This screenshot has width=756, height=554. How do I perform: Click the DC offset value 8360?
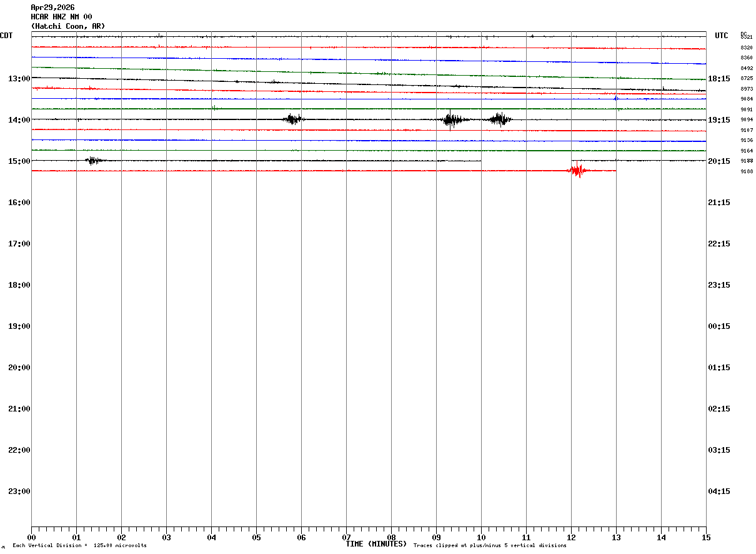(x=747, y=58)
